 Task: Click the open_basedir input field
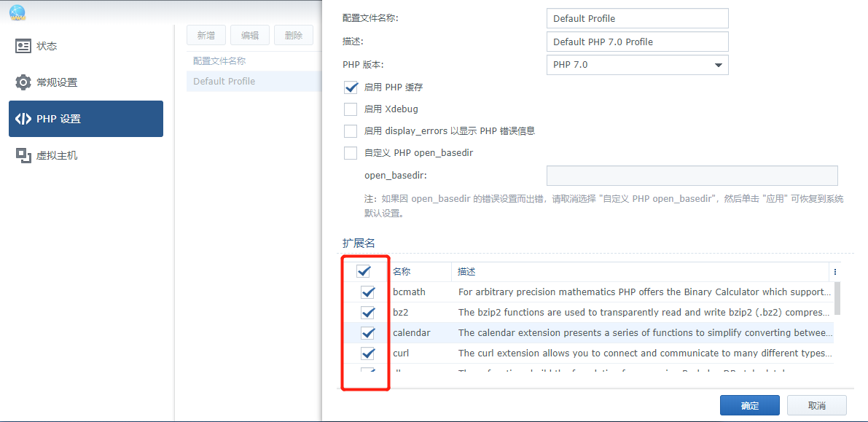coord(691,175)
